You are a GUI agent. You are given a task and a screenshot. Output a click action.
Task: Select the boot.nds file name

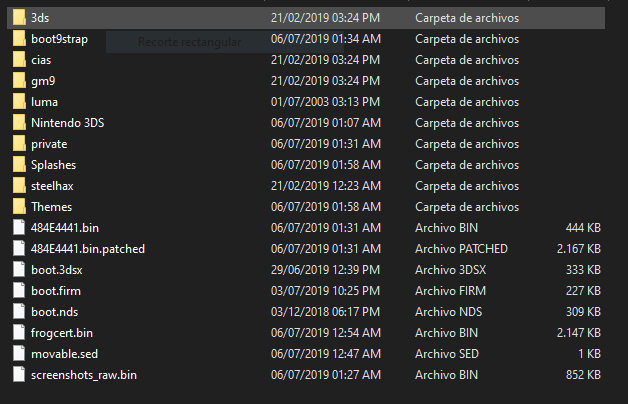coord(54,312)
